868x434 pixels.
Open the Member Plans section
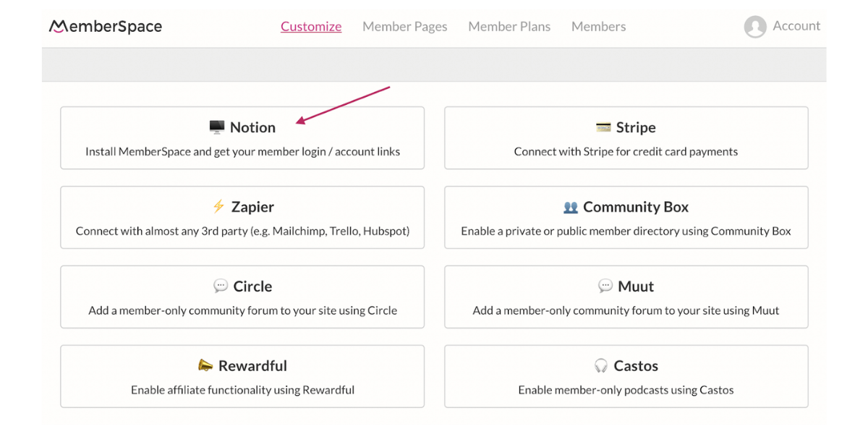pyautogui.click(x=509, y=26)
